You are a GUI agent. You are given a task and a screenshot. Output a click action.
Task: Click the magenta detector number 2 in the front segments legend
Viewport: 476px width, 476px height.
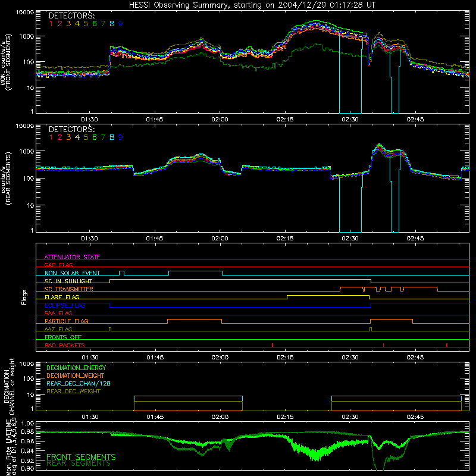click(60, 24)
